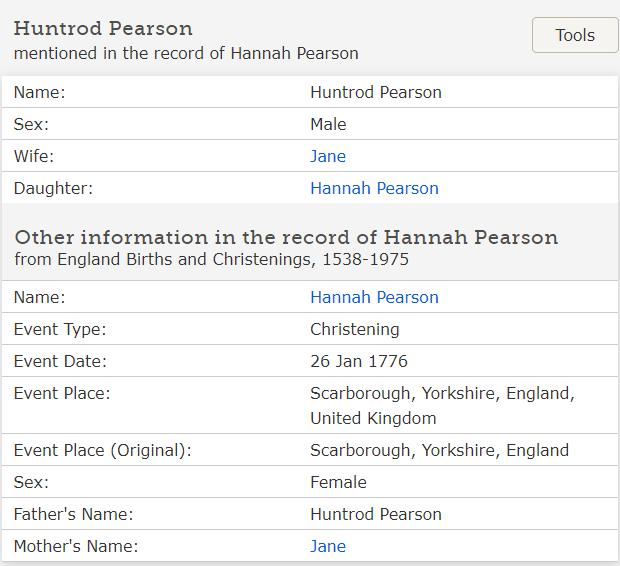Viewport: 620px width, 566px height.
Task: Open Jane link in the Wife row
Action: coord(328,156)
